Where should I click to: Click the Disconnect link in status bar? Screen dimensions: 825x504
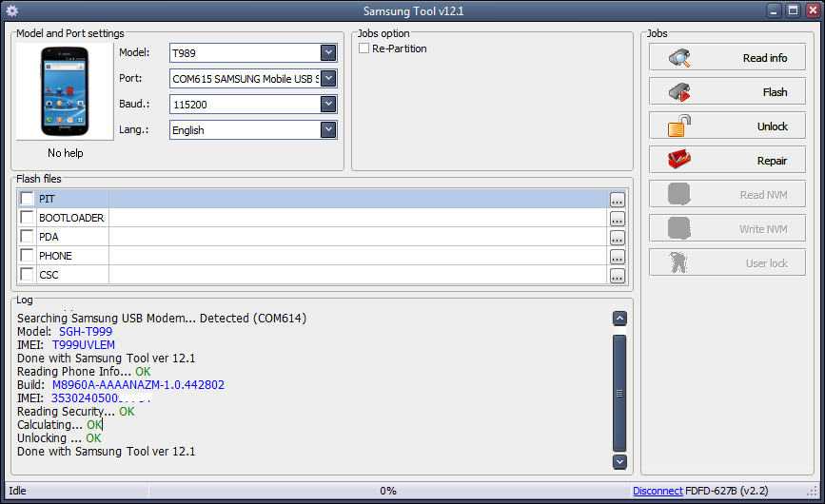click(658, 491)
